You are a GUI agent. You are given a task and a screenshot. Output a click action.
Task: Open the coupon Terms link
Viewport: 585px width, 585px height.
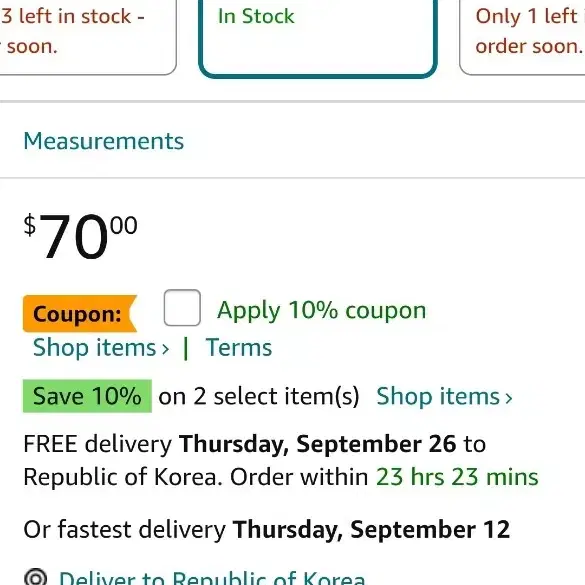[x=239, y=347]
